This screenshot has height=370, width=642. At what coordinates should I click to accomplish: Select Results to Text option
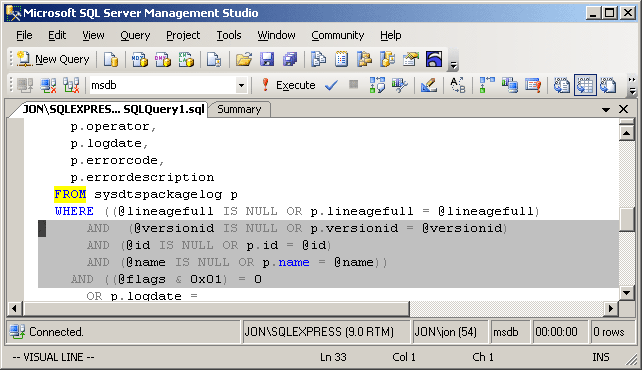(562, 85)
